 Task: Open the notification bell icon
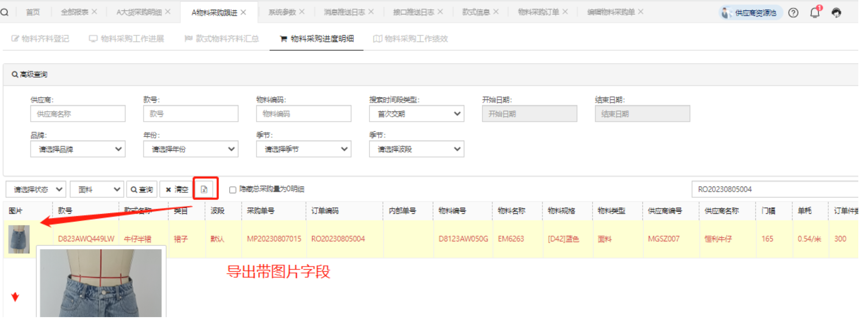tap(814, 12)
